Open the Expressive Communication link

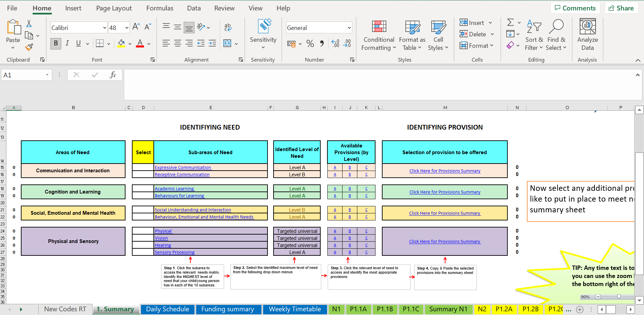click(183, 168)
